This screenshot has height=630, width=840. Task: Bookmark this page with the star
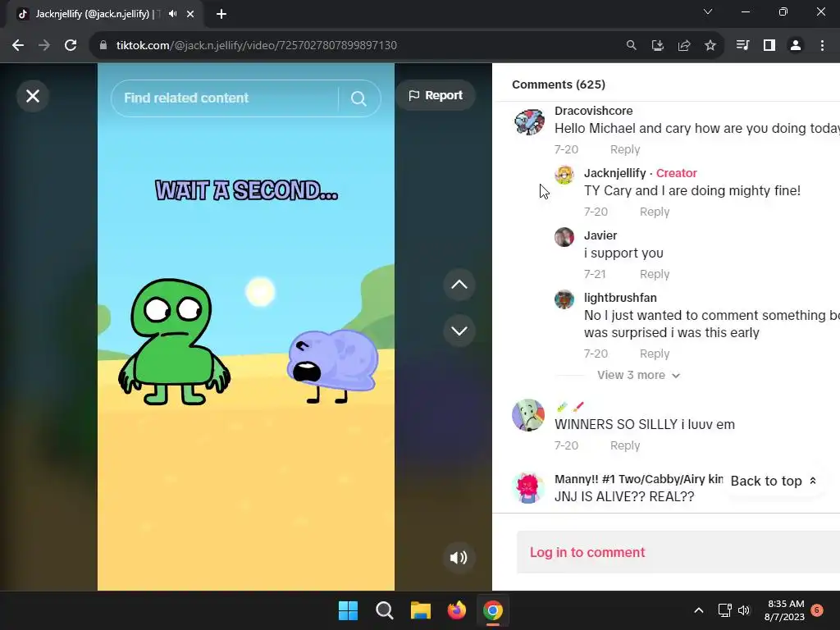pos(710,46)
